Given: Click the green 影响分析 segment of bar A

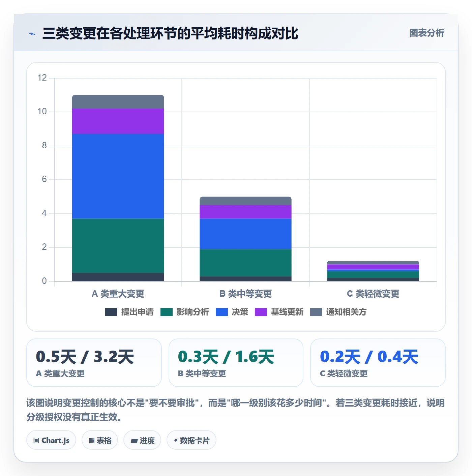Looking at the screenshot, I should point(118,246).
